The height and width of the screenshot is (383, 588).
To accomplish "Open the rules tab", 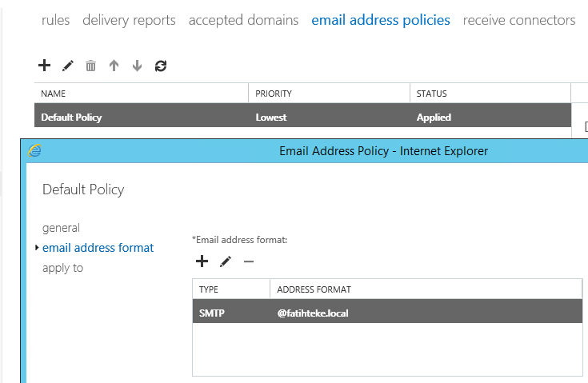I will pos(55,20).
